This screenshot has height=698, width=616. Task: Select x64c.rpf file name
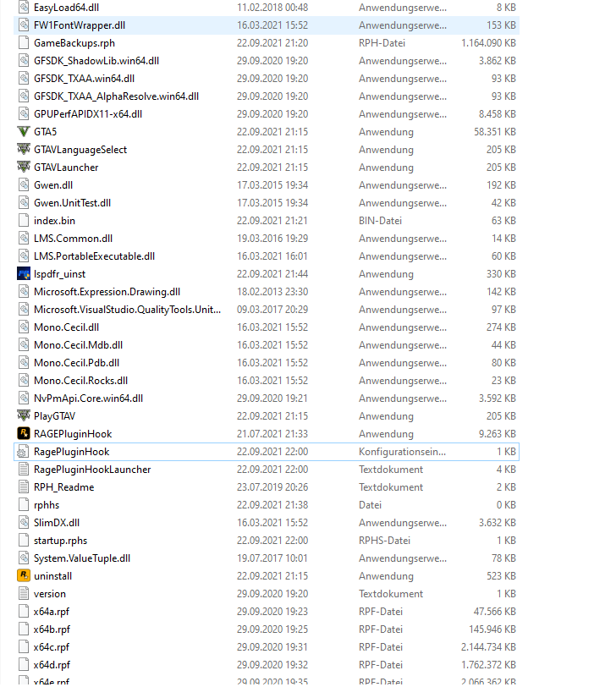52,647
